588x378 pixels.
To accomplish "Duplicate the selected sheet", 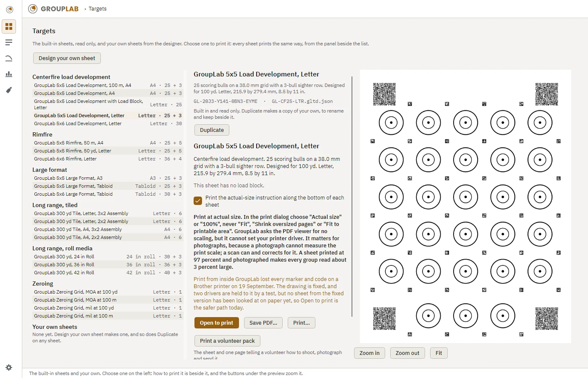I will (212, 130).
